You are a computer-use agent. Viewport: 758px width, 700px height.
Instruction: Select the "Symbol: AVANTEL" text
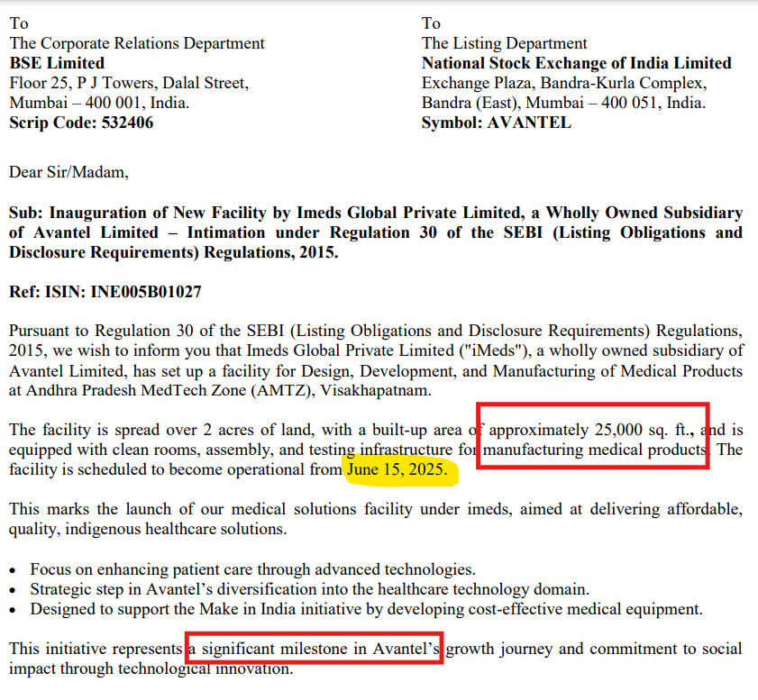click(x=496, y=123)
